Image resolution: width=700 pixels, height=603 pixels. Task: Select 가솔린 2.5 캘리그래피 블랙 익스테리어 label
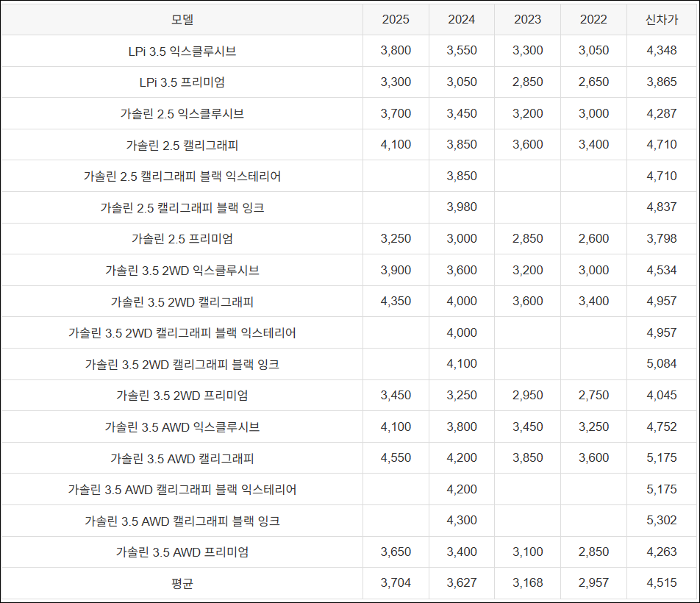[182, 176]
